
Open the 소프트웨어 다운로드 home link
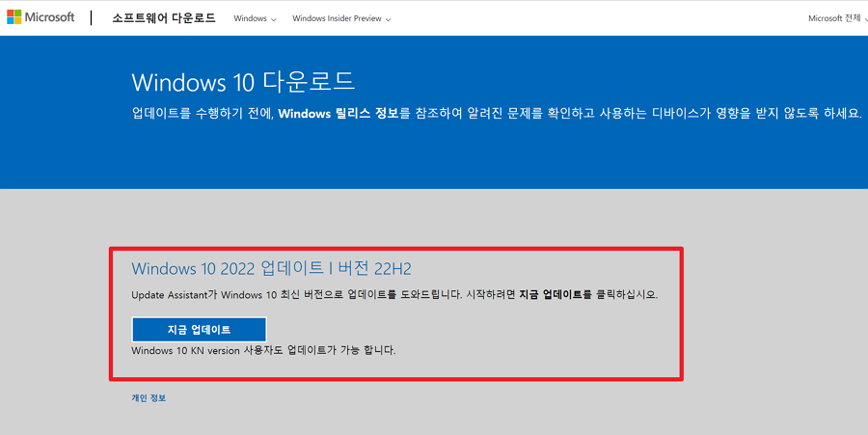pyautogui.click(x=164, y=18)
